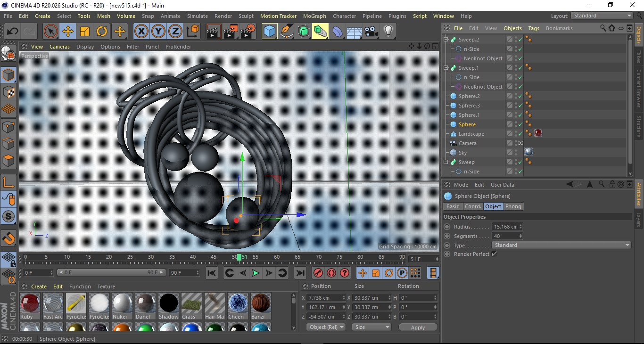644x344 pixels.
Task: Switch to Texture mode
Action: point(8,92)
